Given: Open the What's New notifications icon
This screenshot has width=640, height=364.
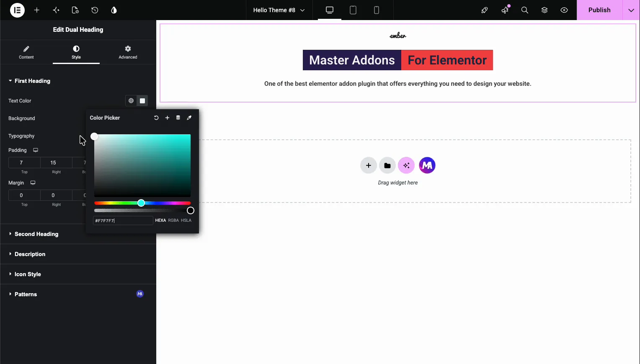Looking at the screenshot, I should click(x=505, y=10).
